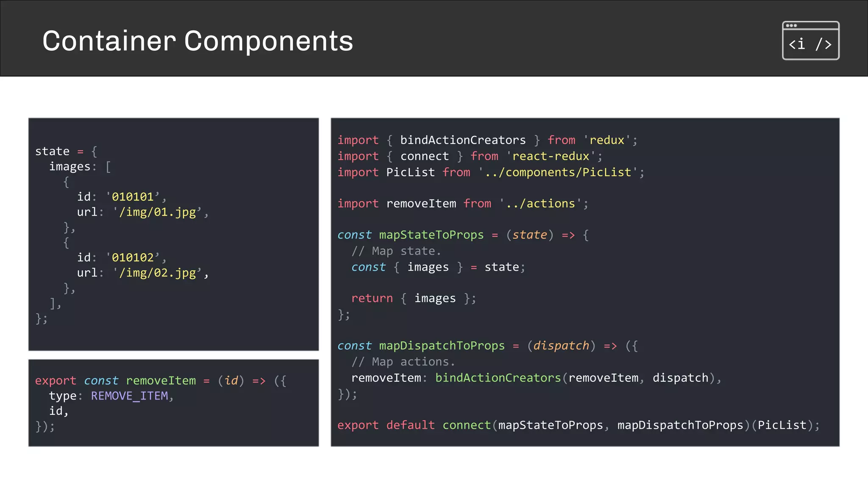Select the id value '010102'
The image size is (868, 488).
click(132, 257)
